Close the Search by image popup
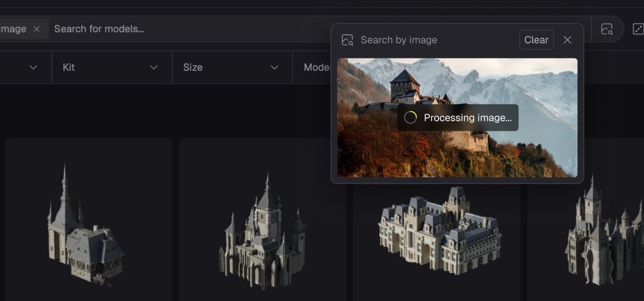The width and height of the screenshot is (644, 301). tap(567, 40)
